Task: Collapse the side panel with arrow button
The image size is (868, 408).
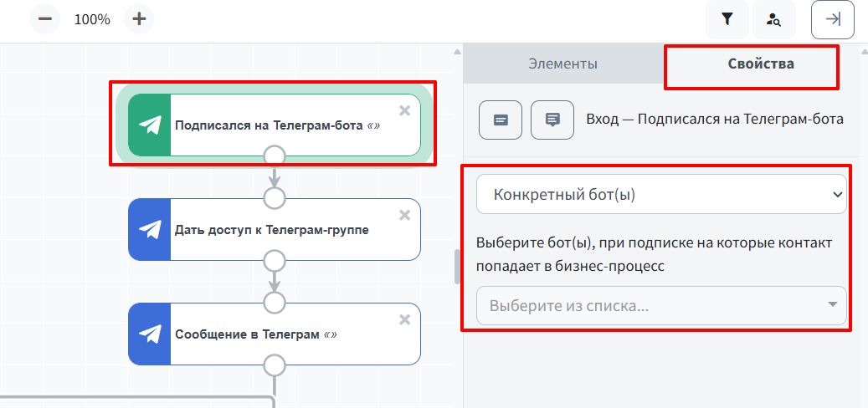Action: point(833,20)
